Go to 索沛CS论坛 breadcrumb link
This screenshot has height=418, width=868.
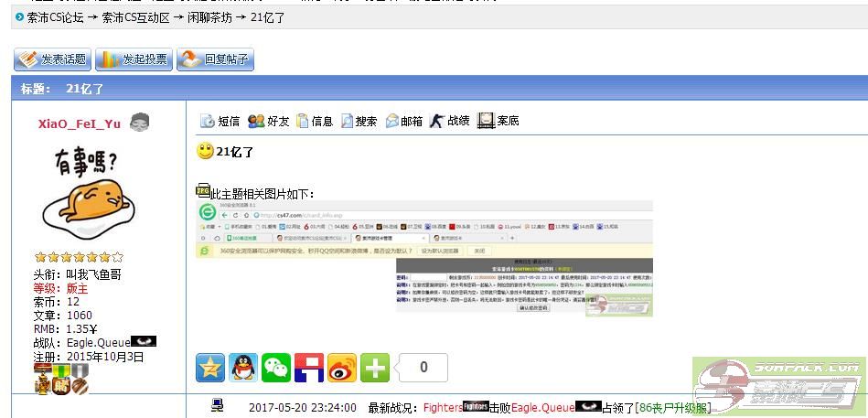click(x=57, y=17)
